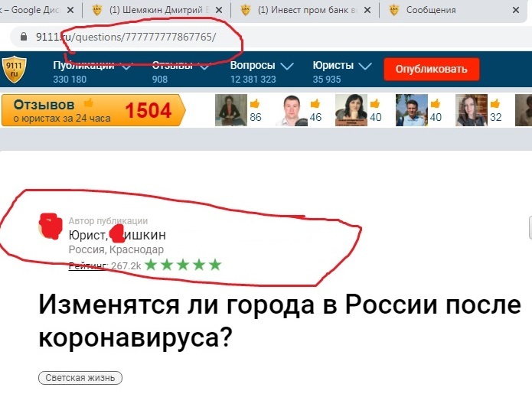Image resolution: width=532 pixels, height=407 pixels.
Task: Close the Шемякин Дмитрий tab
Action: point(219,10)
